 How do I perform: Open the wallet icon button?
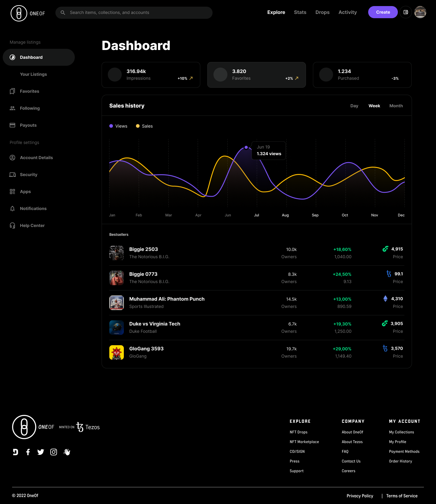click(x=406, y=12)
